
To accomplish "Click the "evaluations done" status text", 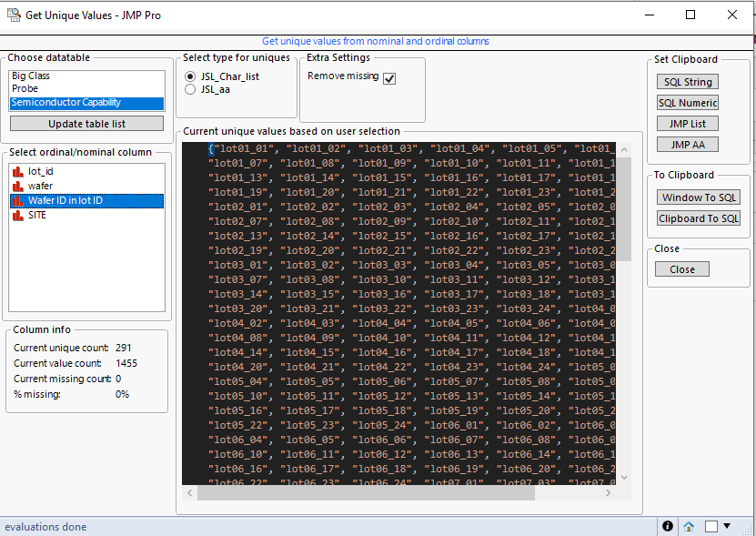I will [x=45, y=527].
